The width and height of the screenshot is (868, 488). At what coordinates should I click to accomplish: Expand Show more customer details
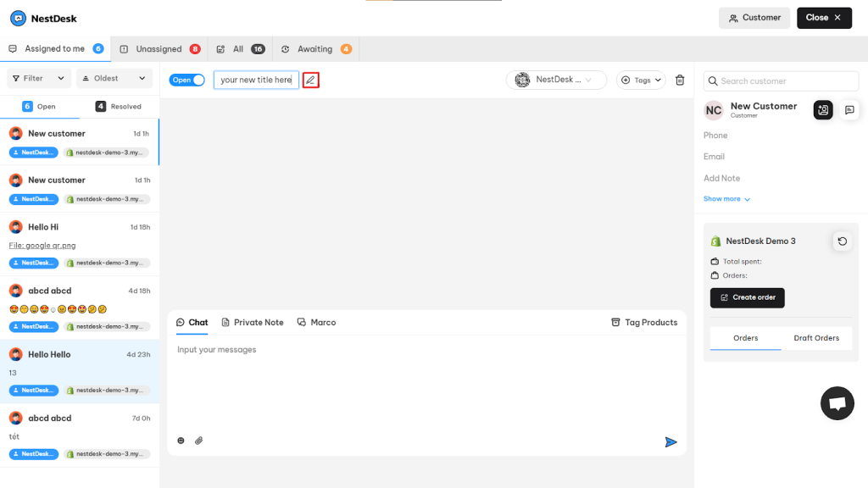(726, 198)
